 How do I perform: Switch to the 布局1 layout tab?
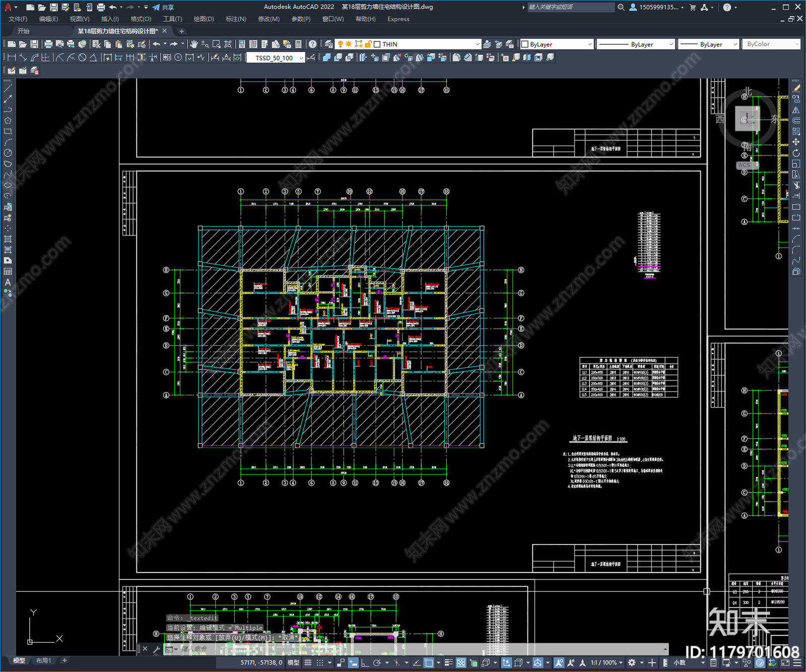click(44, 660)
